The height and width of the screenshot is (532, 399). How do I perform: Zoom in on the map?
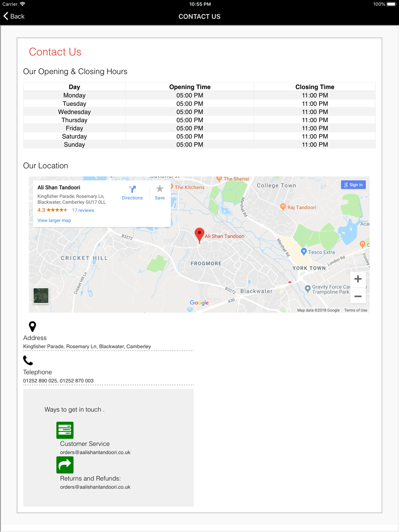(358, 279)
